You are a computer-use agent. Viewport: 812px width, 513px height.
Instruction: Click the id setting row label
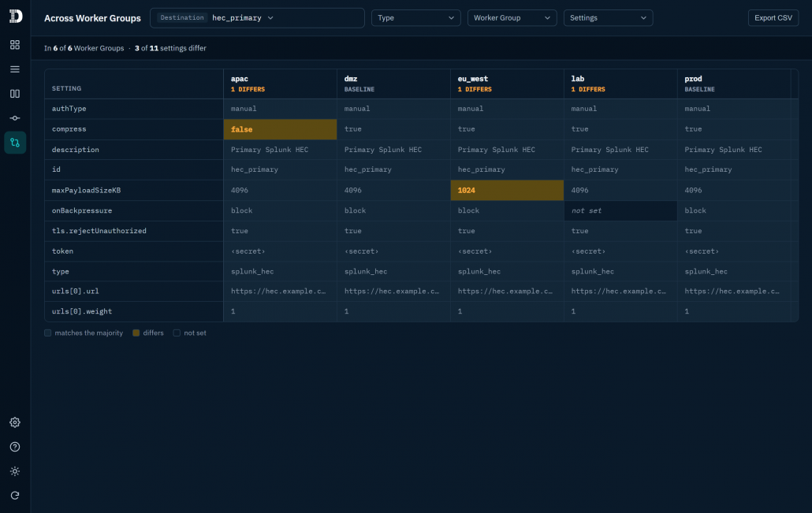(56, 169)
